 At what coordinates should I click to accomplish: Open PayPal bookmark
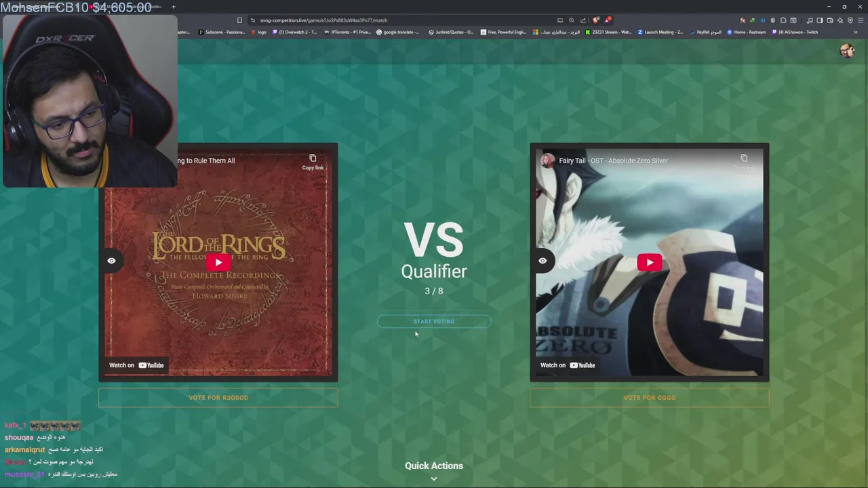(x=706, y=32)
